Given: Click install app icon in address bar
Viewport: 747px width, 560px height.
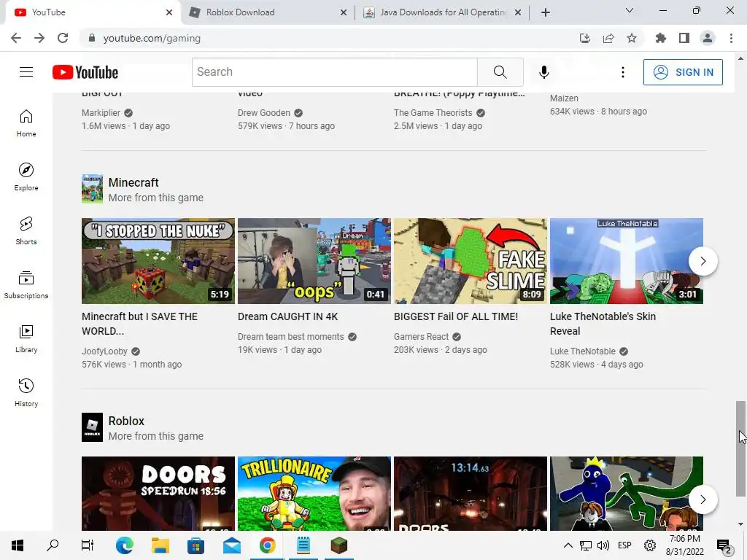Looking at the screenshot, I should (585, 38).
